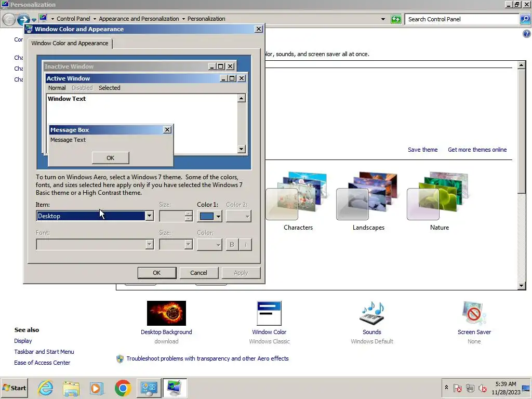Launch Windows Media Player from taskbar
The height and width of the screenshot is (399, 532).
[x=97, y=388]
